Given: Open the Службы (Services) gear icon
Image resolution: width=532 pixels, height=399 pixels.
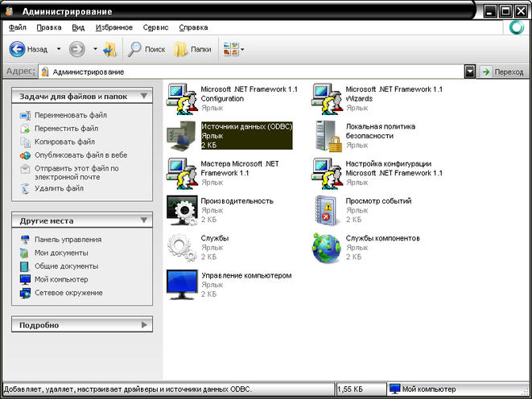Looking at the screenshot, I should (x=180, y=248).
